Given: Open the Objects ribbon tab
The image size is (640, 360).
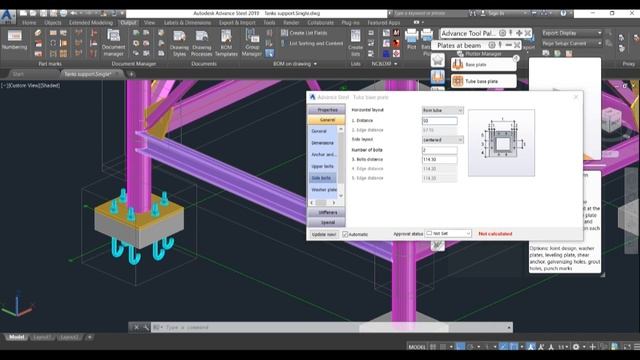Looking at the screenshot, I should point(53,22).
